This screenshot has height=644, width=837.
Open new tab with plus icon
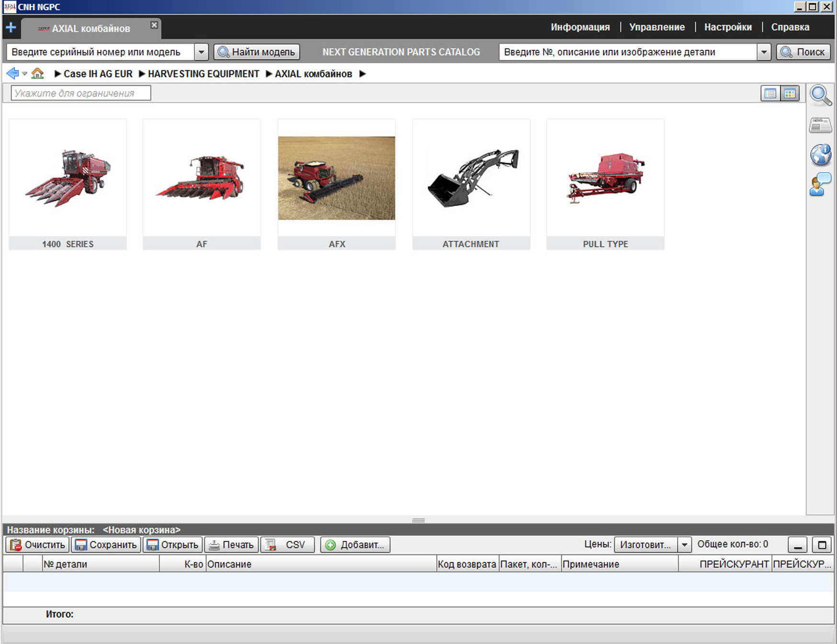pos(11,28)
